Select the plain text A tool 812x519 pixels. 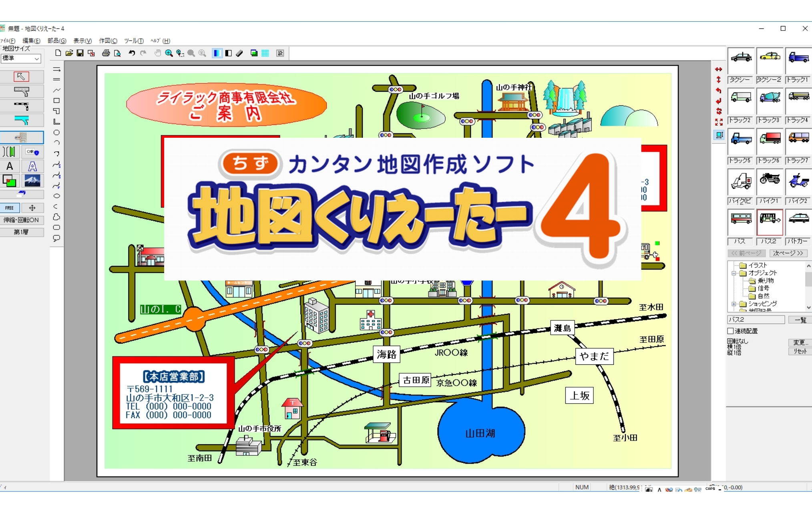pyautogui.click(x=10, y=166)
